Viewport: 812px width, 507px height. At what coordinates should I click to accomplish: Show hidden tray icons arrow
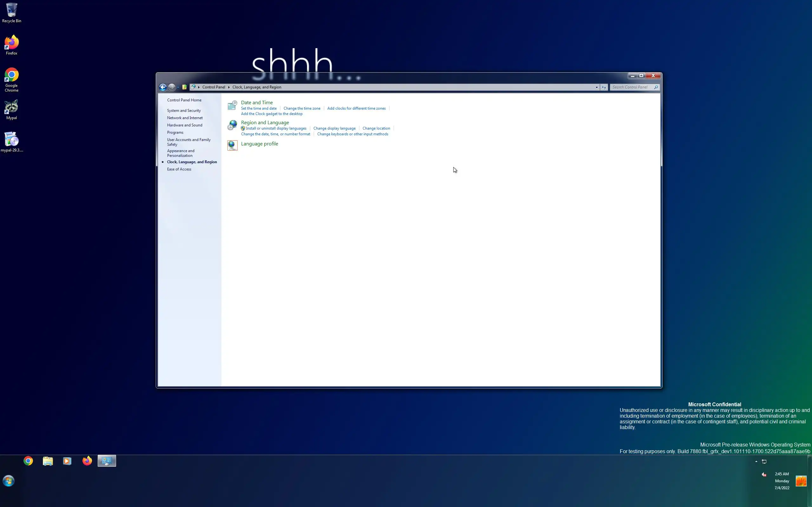756,461
